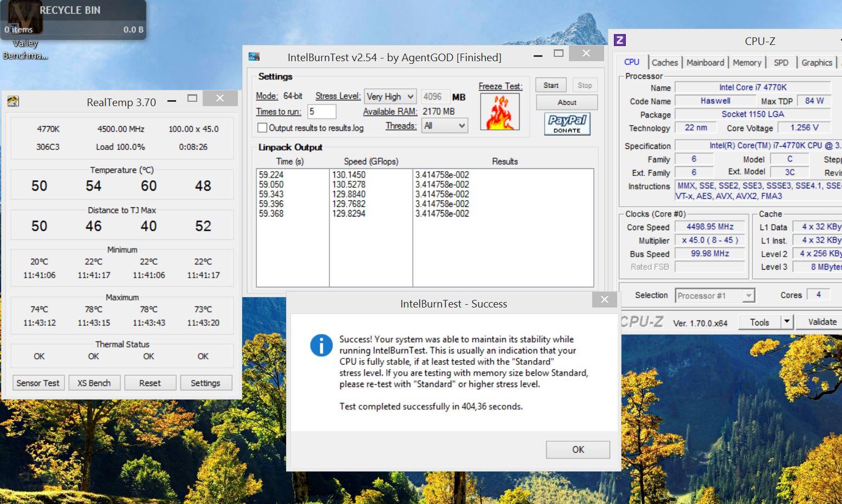Close the IntelBurnTest Success dialog
The image size is (842, 504).
[x=605, y=299]
